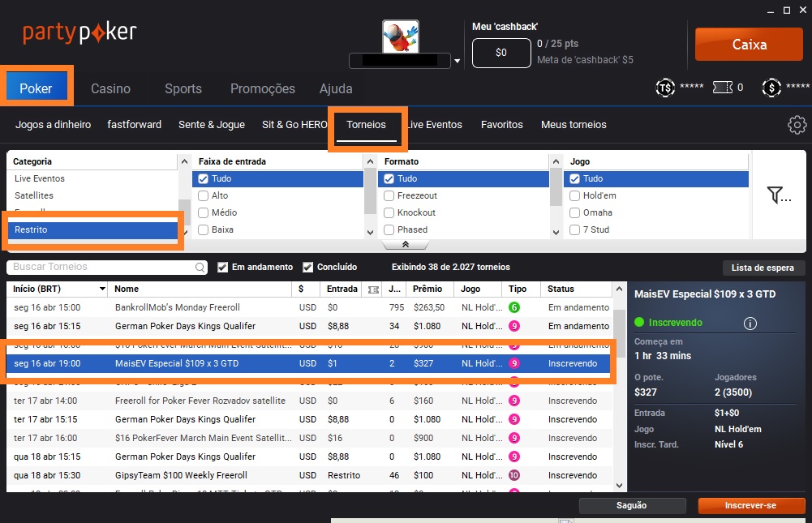Click the $ balance coin icon
Viewport: 812px width, 523px height.
(x=771, y=88)
